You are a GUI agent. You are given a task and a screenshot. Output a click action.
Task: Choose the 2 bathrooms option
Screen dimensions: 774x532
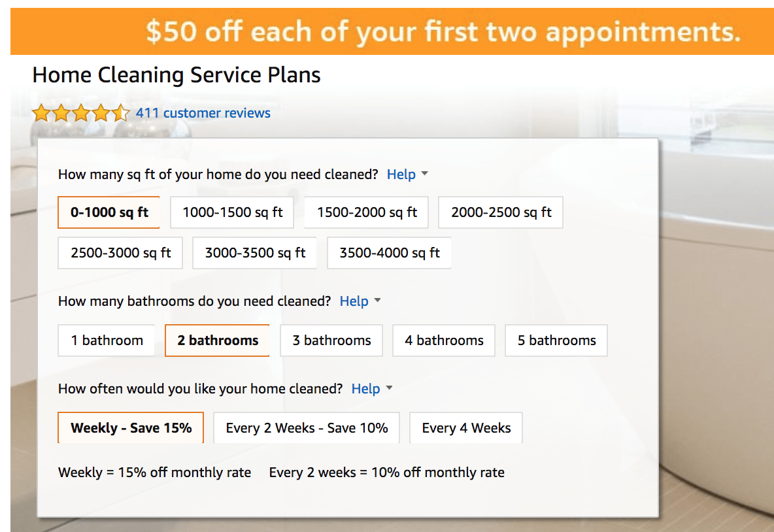tap(217, 341)
